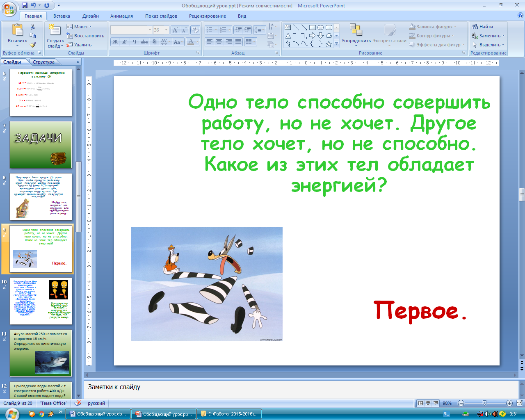525x420 pixels.
Task: Toggle Underline Ч formatting
Action: tap(134, 42)
